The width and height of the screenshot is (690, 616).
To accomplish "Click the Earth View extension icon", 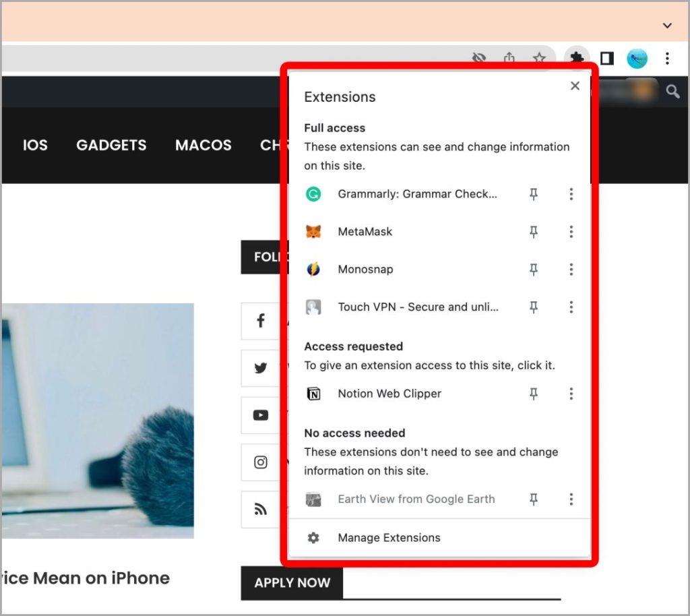I will pos(313,499).
